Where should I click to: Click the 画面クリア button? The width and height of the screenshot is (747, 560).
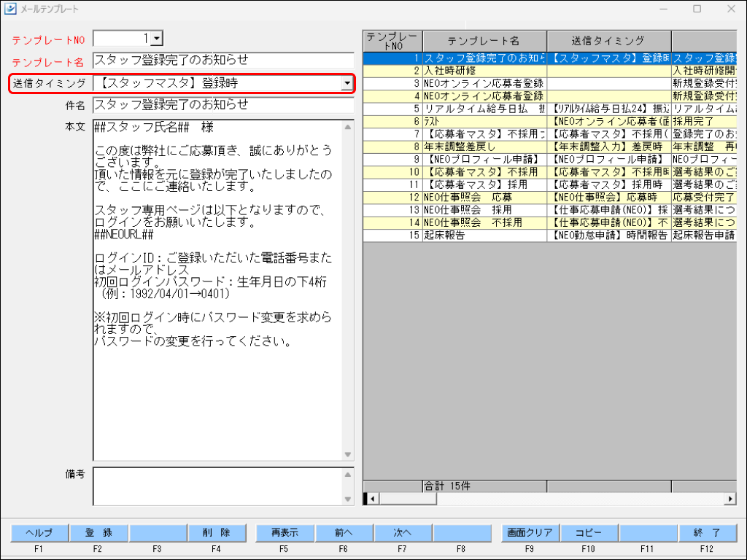click(530, 533)
